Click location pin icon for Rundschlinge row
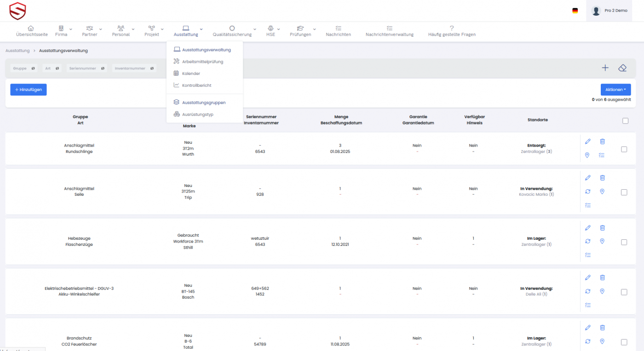Viewport: 644px width, 351px height. click(587, 155)
